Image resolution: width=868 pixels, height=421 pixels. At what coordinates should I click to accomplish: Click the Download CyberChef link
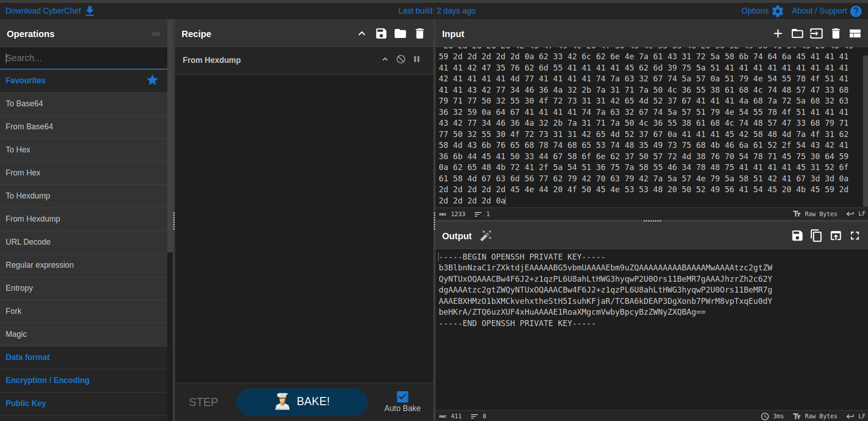pyautogui.click(x=50, y=11)
